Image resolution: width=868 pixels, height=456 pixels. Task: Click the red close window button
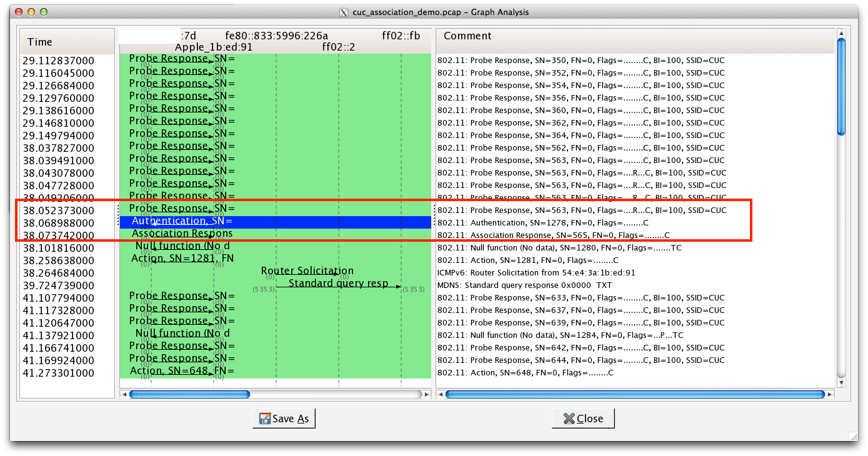click(18, 12)
